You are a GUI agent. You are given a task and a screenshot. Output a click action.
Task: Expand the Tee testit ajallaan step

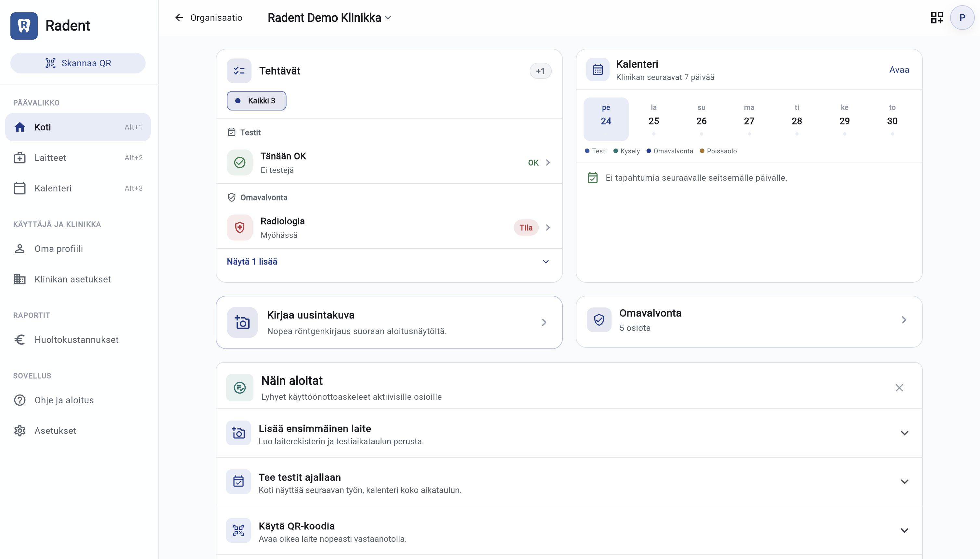click(x=904, y=482)
